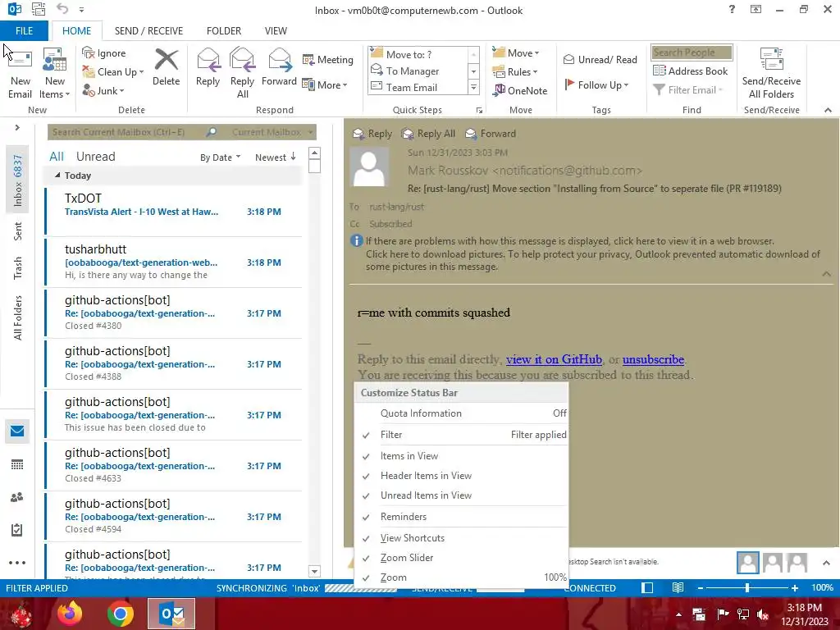Uncheck Reminders status bar option
This screenshot has height=630, width=840.
tap(461, 517)
